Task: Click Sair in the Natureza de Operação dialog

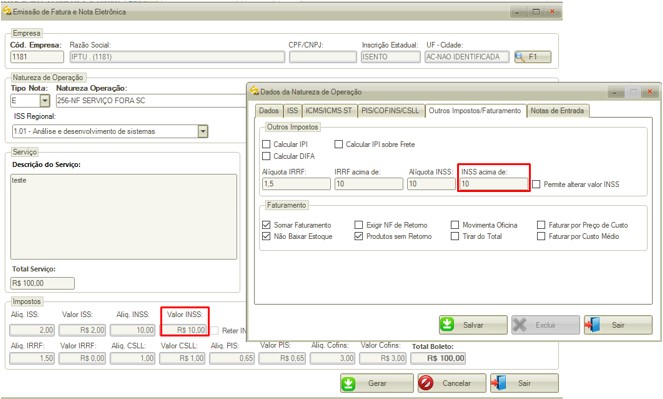Action: coord(618,325)
